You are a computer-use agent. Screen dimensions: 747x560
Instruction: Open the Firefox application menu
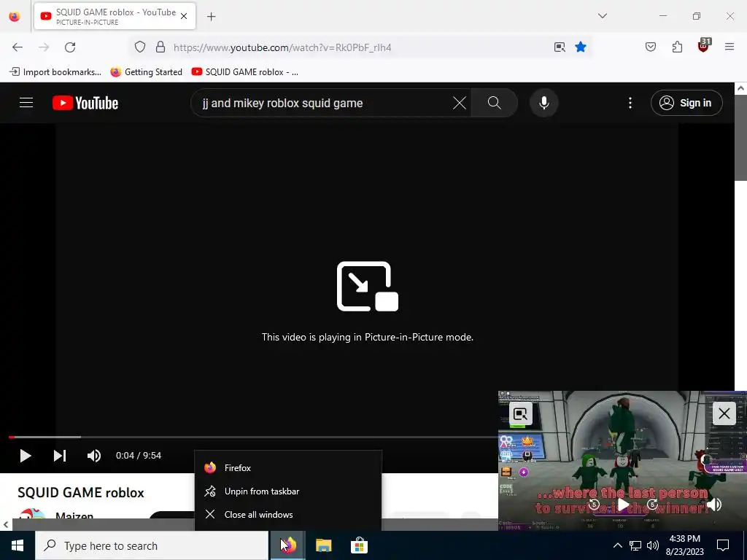pos(729,47)
